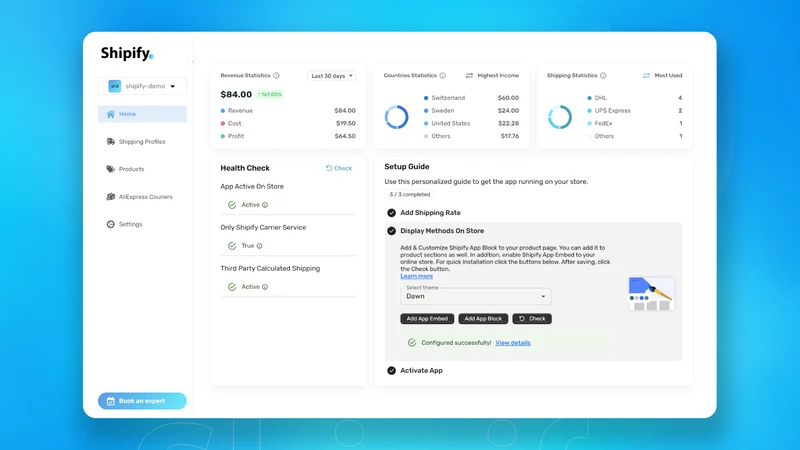Screen dimensions: 800x450
Task: Click info icon beside App Active status
Action: [x=265, y=205]
